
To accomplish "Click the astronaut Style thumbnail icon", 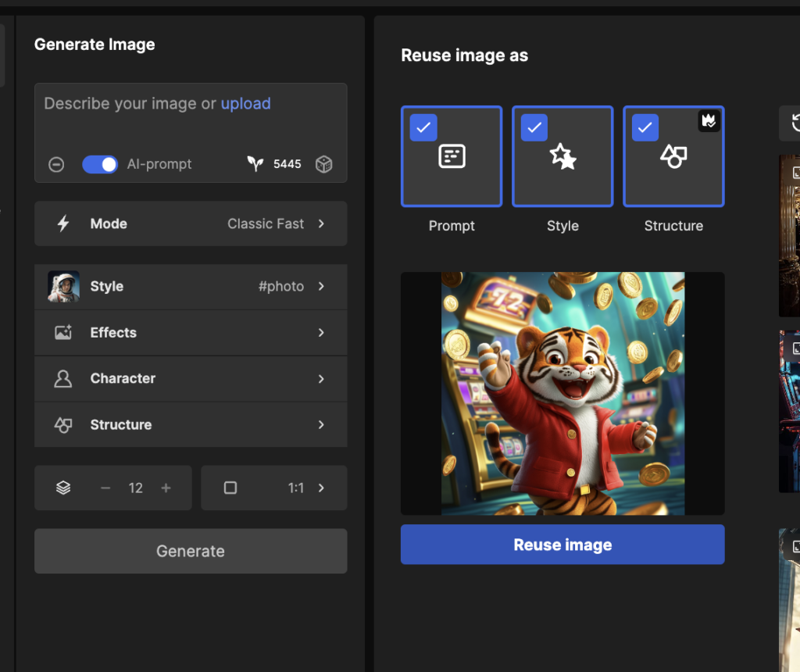I will (x=63, y=287).
